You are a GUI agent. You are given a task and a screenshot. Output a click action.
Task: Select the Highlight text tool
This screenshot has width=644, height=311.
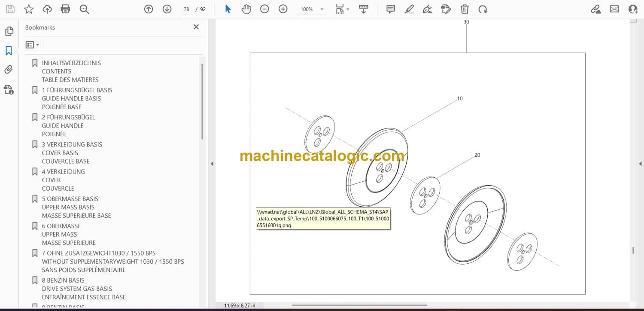(x=409, y=9)
